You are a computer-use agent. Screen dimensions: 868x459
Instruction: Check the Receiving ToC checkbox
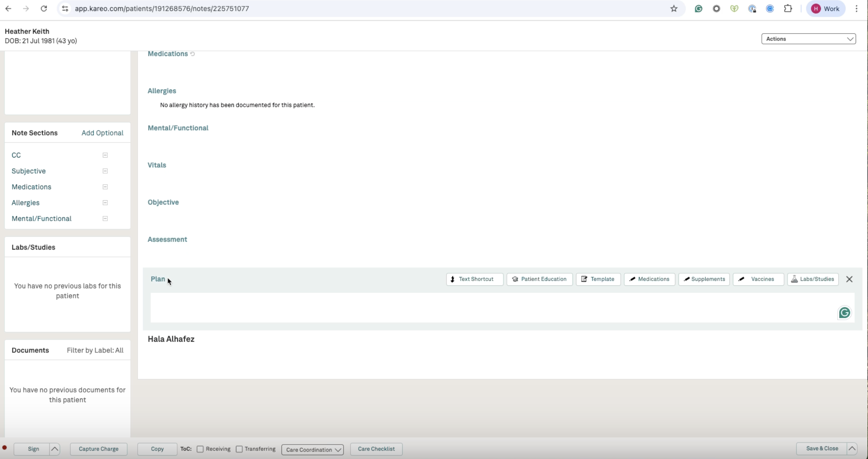[x=200, y=449]
